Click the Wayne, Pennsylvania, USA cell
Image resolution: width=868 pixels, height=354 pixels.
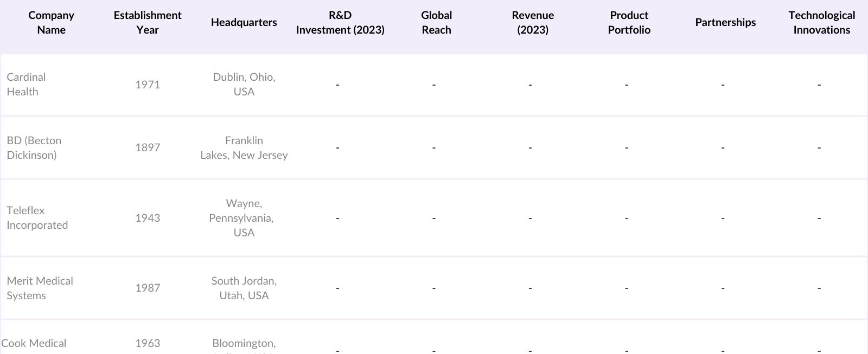click(241, 218)
